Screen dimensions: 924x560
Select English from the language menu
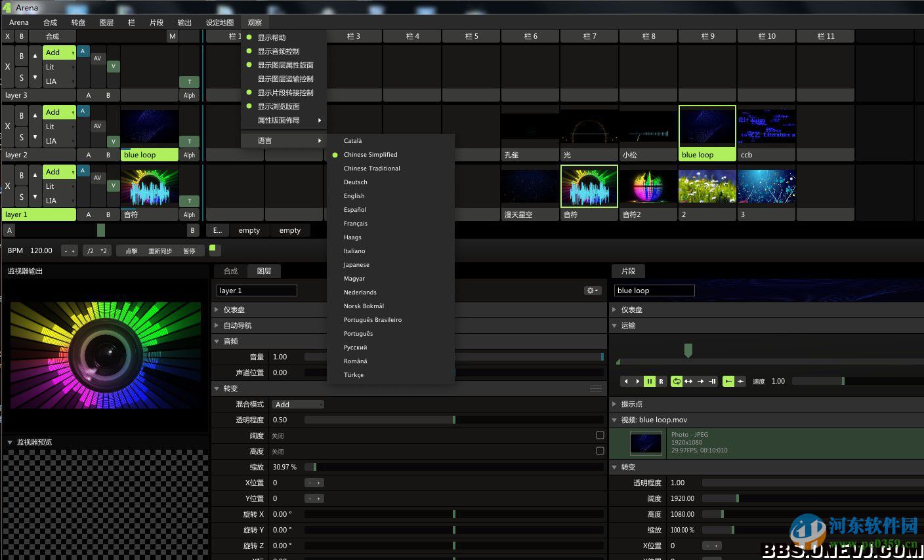354,195
